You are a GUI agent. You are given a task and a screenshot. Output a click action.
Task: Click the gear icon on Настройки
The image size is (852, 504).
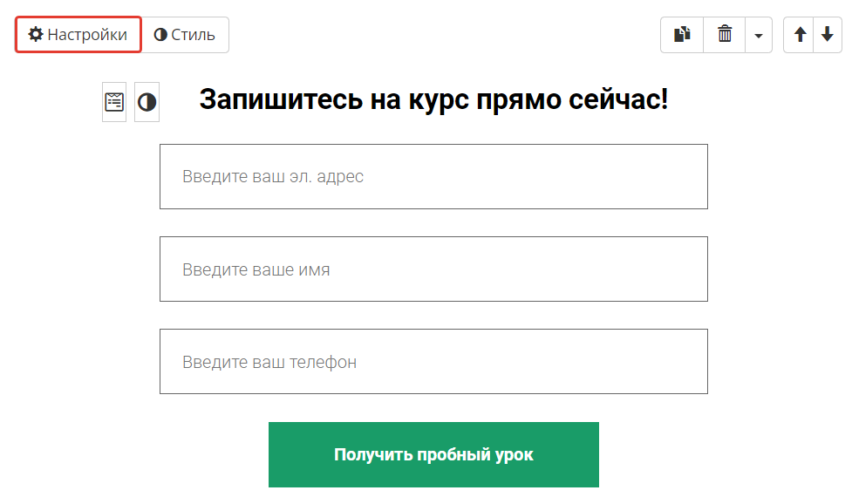coord(36,35)
